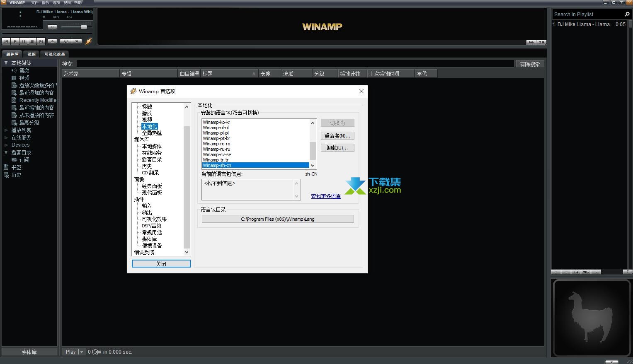Open the 选项 menu

coord(56,2)
